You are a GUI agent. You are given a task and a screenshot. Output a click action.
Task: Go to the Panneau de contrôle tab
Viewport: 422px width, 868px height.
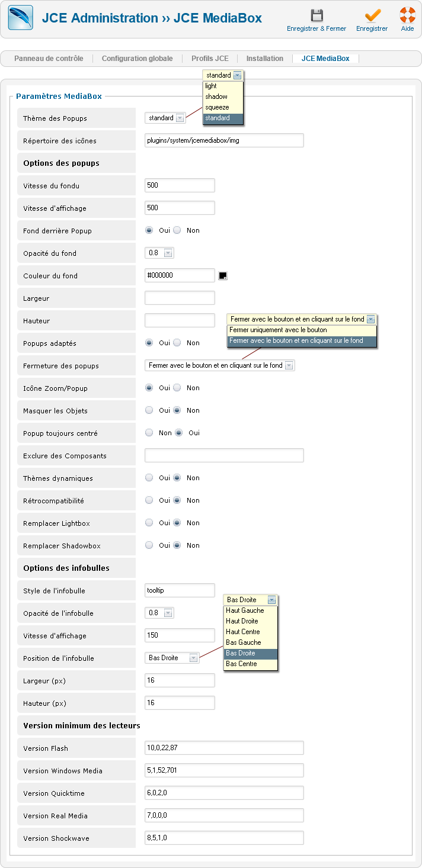click(x=49, y=59)
